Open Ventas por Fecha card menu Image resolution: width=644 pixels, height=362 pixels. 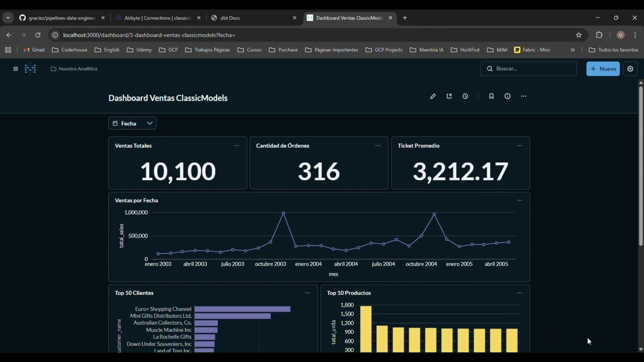(x=519, y=200)
